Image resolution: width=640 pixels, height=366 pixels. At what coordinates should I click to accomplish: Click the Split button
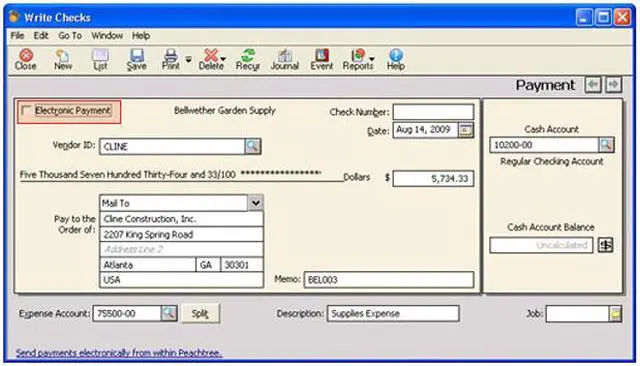tap(200, 313)
